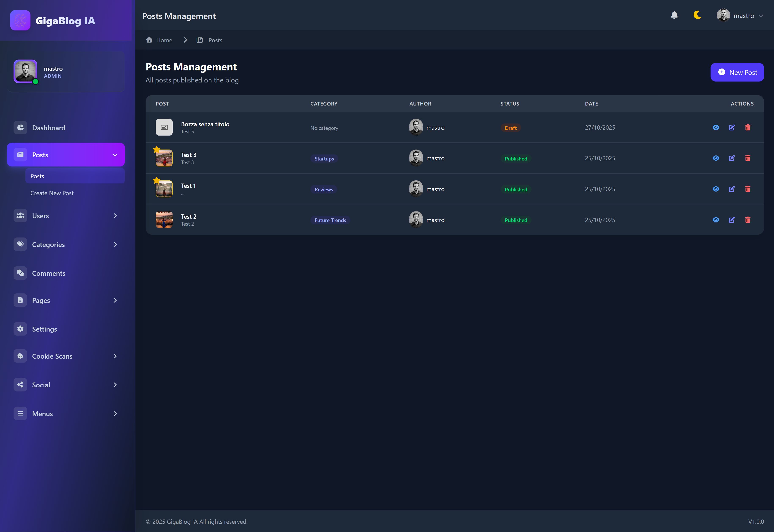
Task: Toggle dark mode with the moon icon
Action: pyautogui.click(x=697, y=15)
